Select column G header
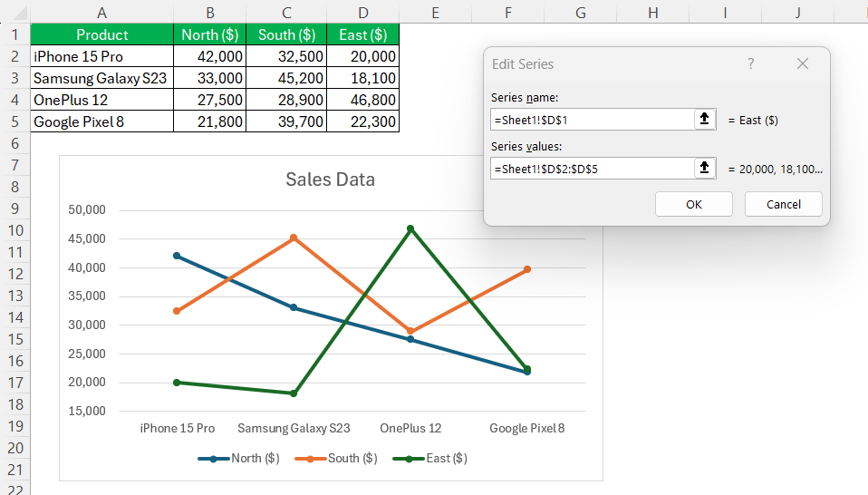The image size is (868, 495). 580,12
